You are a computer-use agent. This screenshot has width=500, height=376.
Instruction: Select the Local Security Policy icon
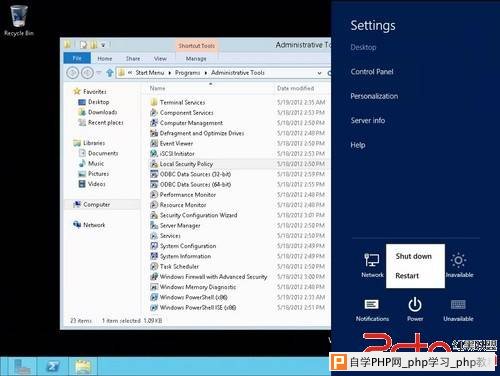pyautogui.click(x=154, y=164)
